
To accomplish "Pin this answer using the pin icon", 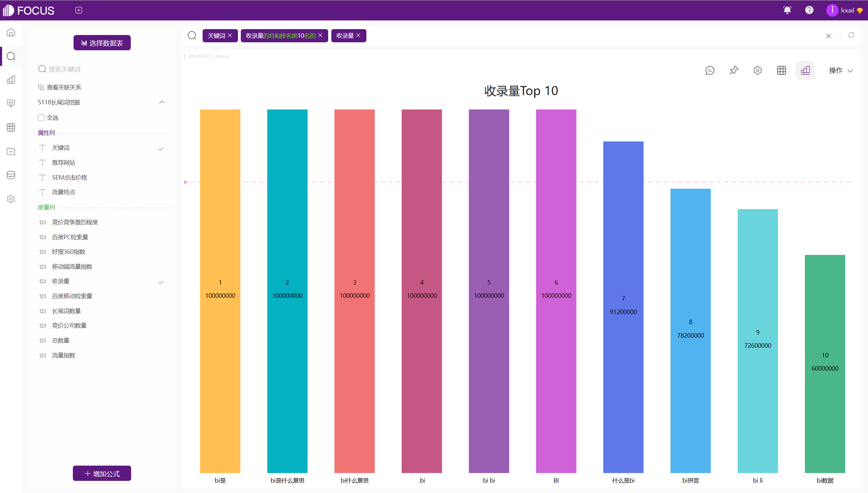I will (734, 70).
